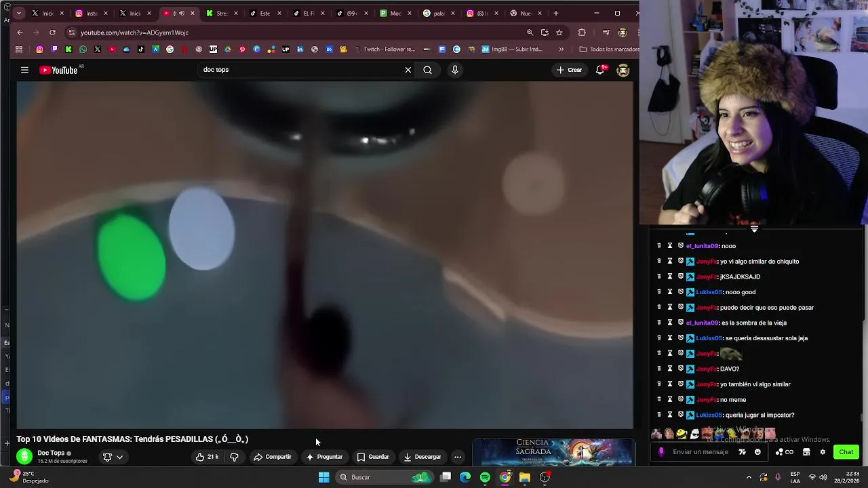Collapse the chat panel arrow above the chat list
The width and height of the screenshot is (868, 488).
(754, 229)
